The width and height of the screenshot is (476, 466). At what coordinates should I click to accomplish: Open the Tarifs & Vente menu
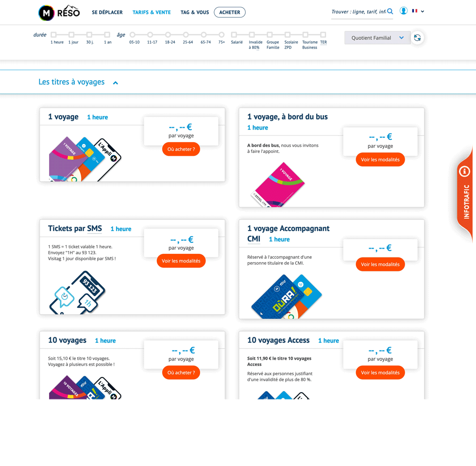(152, 13)
